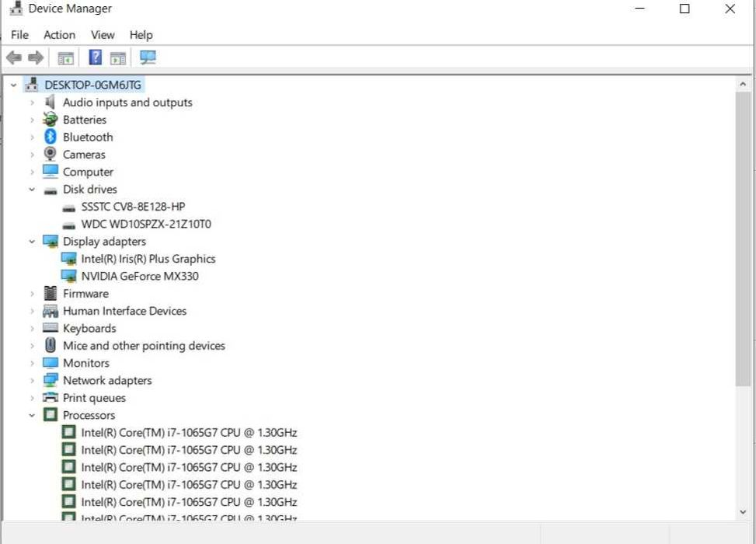Open the File menu
This screenshot has height=544, width=756.
[x=19, y=35]
